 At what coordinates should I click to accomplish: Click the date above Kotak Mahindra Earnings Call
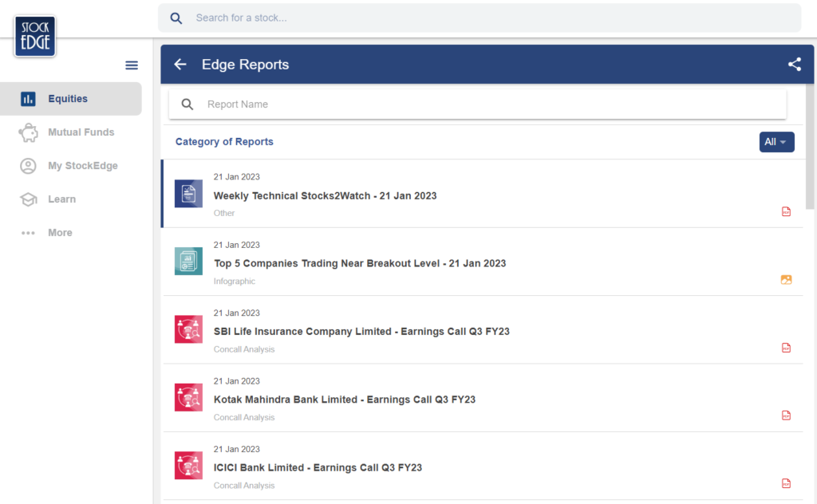(236, 381)
